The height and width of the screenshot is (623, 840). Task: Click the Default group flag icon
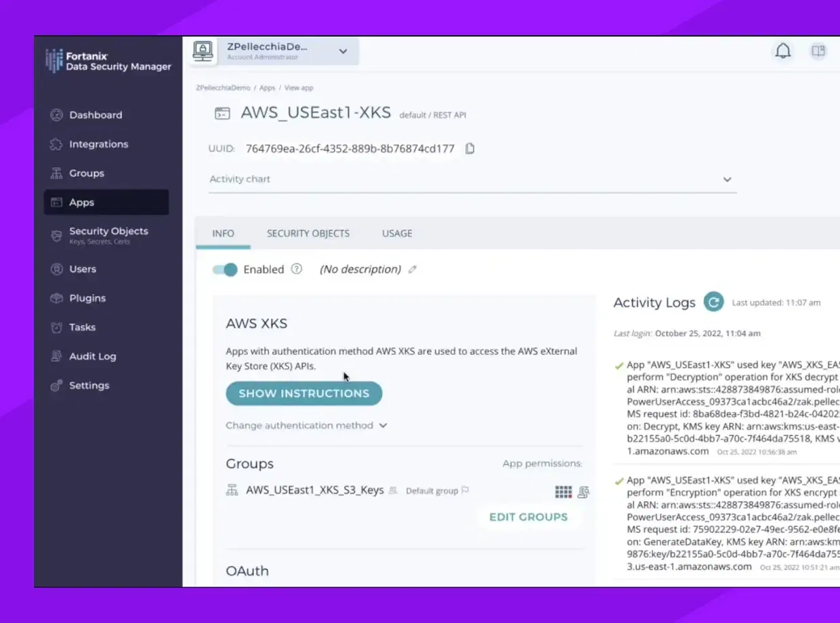point(465,490)
